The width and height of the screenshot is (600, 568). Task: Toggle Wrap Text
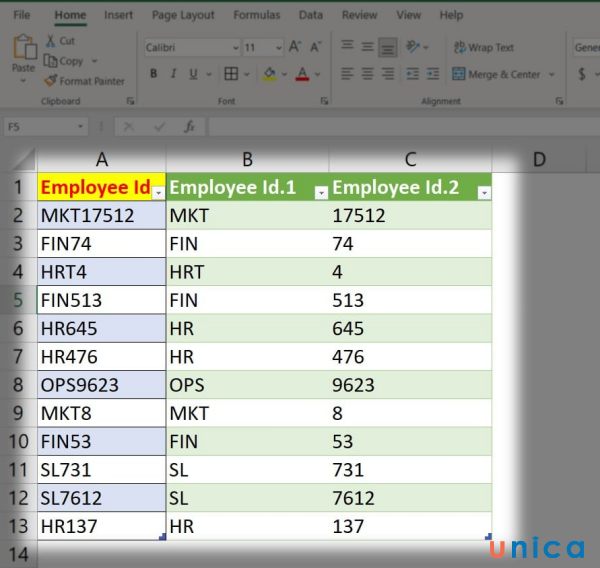(x=483, y=47)
